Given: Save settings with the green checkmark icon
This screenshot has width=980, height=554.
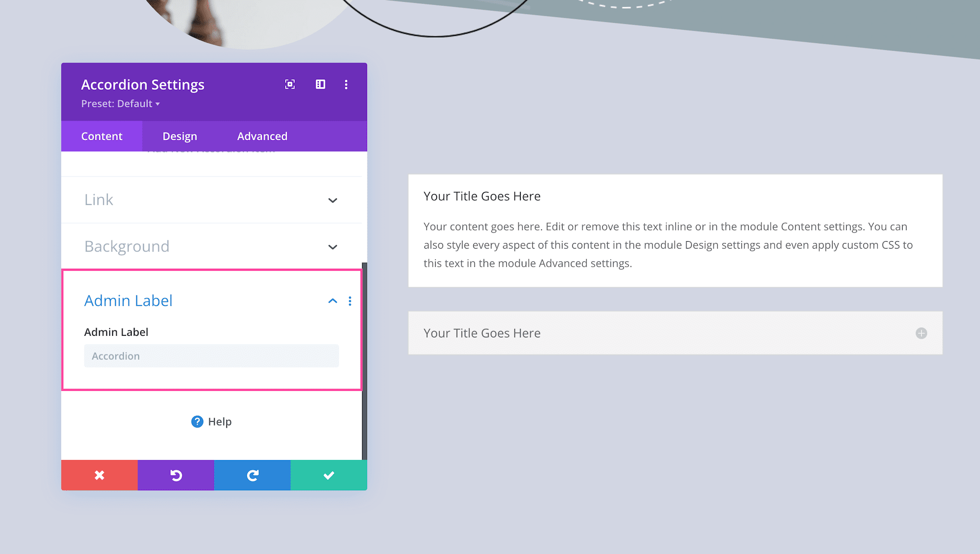Looking at the screenshot, I should 328,475.
